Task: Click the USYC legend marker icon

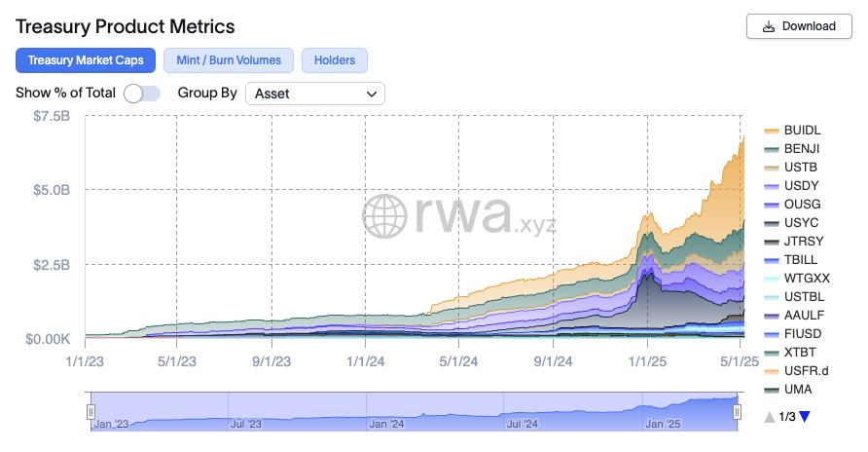Action: click(x=772, y=223)
